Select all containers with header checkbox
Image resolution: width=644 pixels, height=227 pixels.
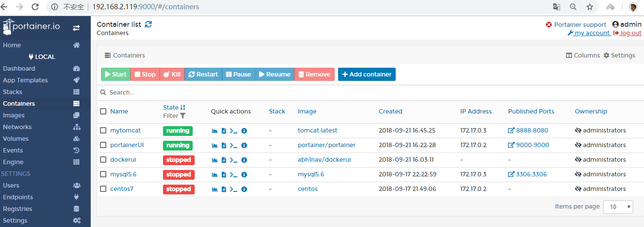[x=103, y=112]
